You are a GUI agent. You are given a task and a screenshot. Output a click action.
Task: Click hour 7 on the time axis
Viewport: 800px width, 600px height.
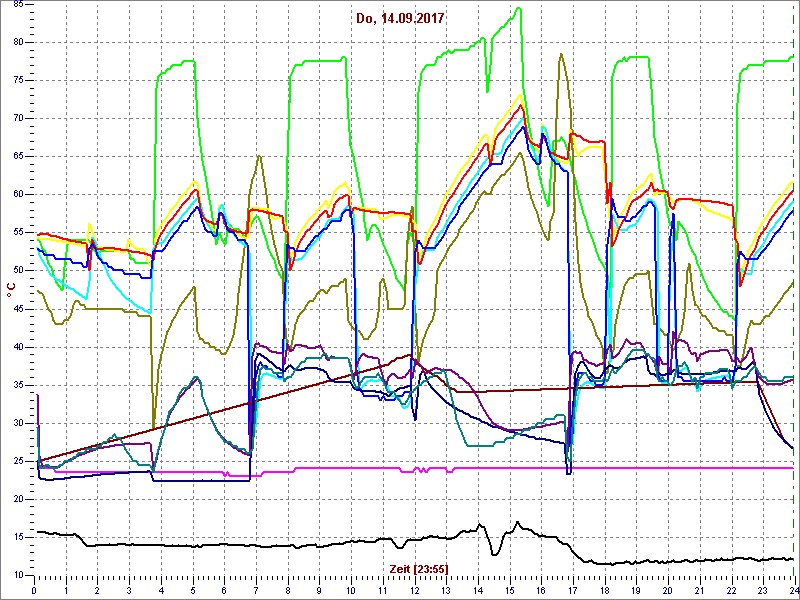[256, 591]
